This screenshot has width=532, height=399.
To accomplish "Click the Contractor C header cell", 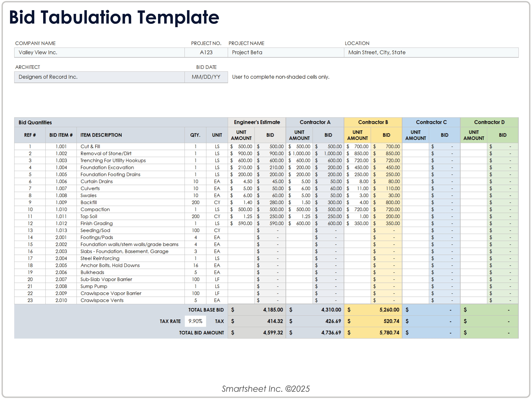I will 431,122.
